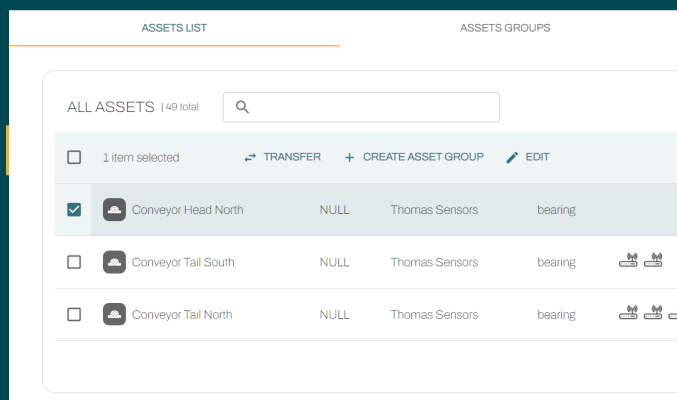Open the Conveyor Tail South asset name
Viewport: 677px width, 400px height.
point(183,262)
